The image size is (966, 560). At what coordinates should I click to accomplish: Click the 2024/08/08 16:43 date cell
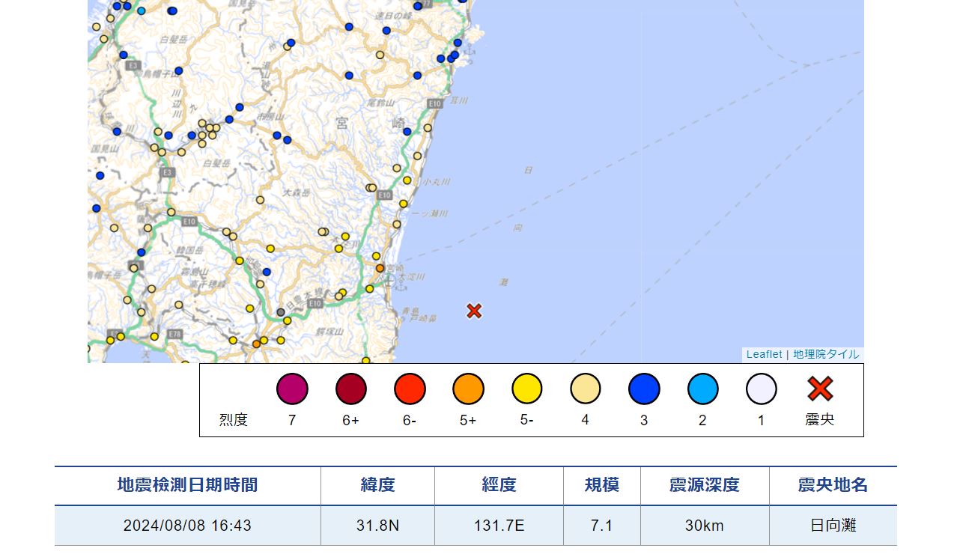(x=187, y=526)
